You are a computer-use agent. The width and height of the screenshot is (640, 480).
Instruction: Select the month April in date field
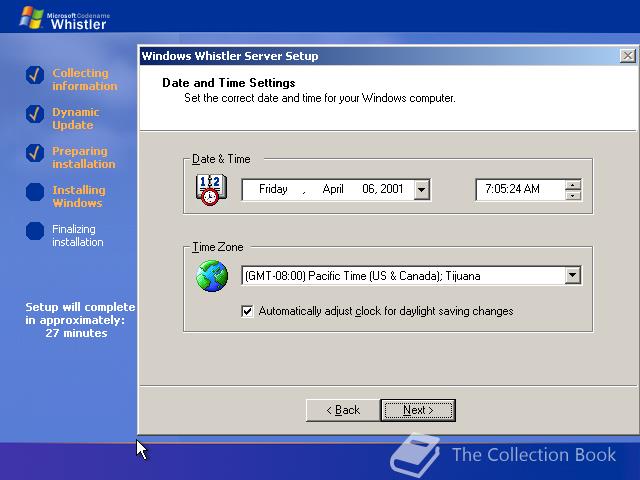(x=333, y=189)
